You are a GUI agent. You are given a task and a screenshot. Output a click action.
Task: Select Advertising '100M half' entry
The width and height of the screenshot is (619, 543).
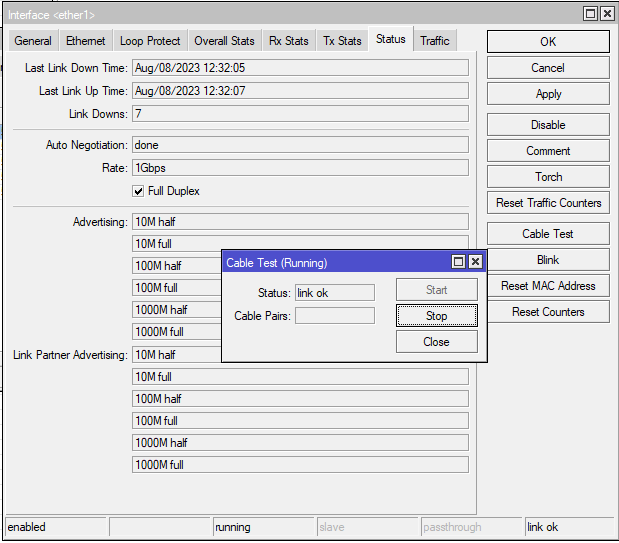(x=176, y=266)
